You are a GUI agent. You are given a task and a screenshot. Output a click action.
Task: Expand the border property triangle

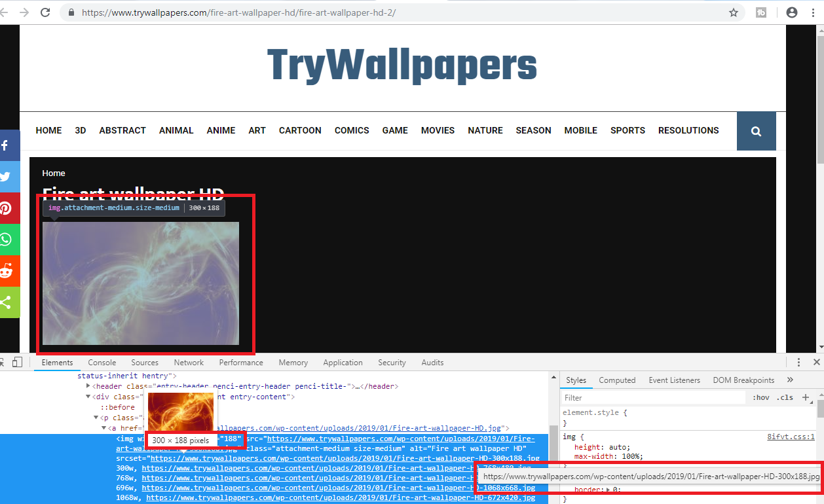(x=607, y=490)
